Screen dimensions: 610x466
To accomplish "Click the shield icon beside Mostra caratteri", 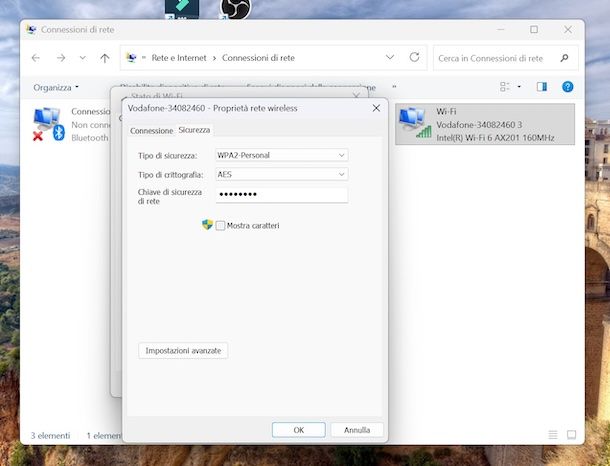I will (x=207, y=224).
